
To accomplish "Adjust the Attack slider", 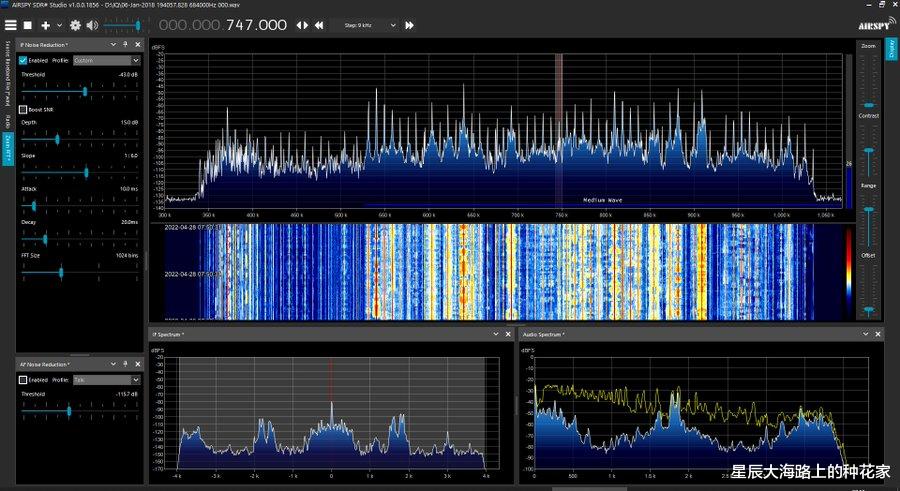I will click(x=80, y=206).
